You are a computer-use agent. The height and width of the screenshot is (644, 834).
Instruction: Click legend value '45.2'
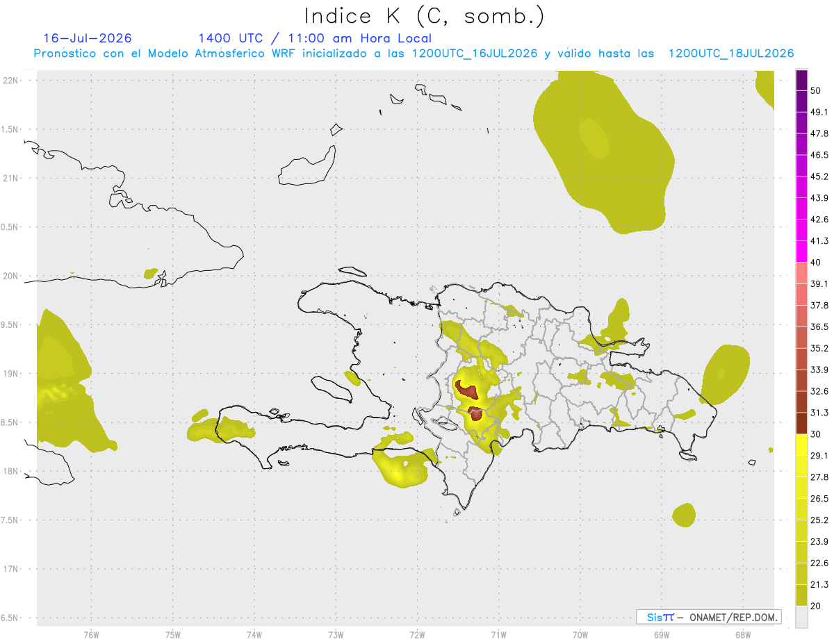[819, 176]
